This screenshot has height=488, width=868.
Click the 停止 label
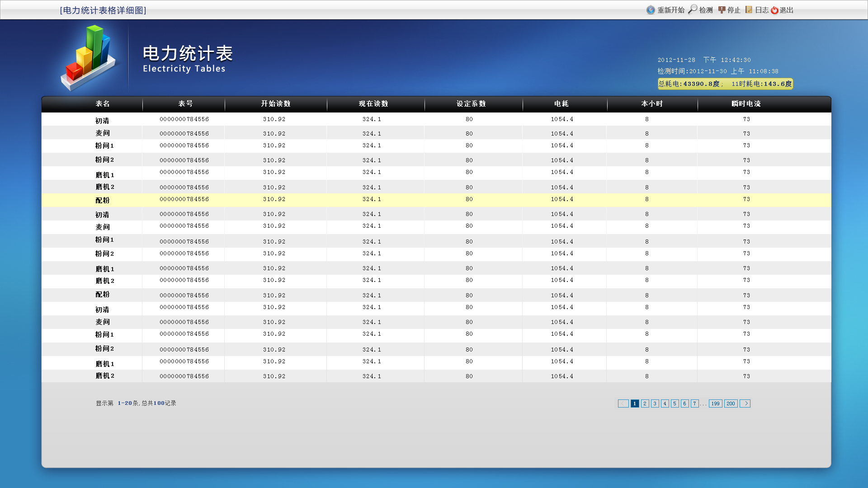pyautogui.click(x=734, y=10)
